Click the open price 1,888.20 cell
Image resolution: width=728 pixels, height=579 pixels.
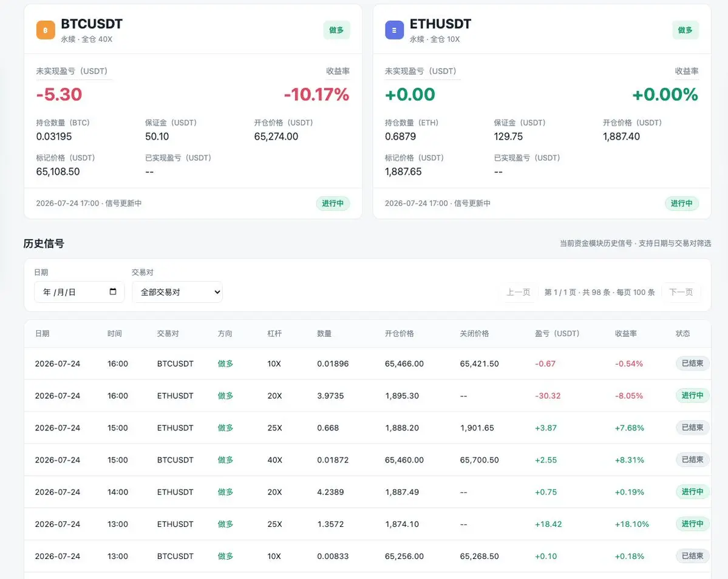pyautogui.click(x=402, y=428)
